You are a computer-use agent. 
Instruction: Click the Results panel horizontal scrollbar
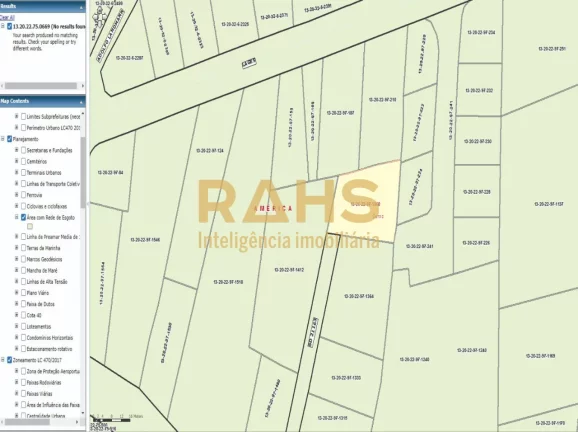pos(41,86)
